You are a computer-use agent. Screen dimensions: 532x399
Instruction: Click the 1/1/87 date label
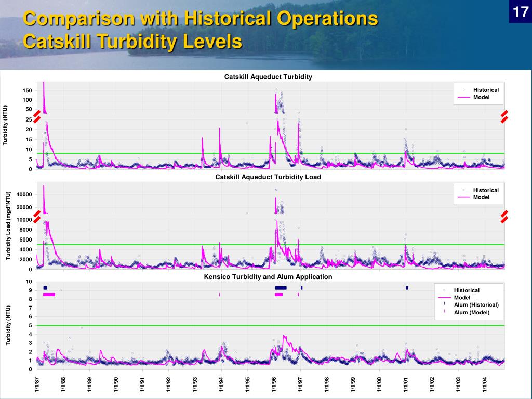pos(37,384)
